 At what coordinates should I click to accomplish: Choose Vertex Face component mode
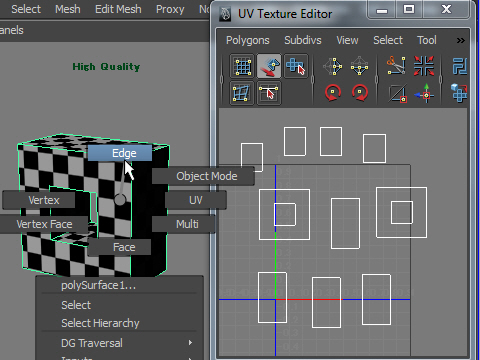(x=44, y=224)
